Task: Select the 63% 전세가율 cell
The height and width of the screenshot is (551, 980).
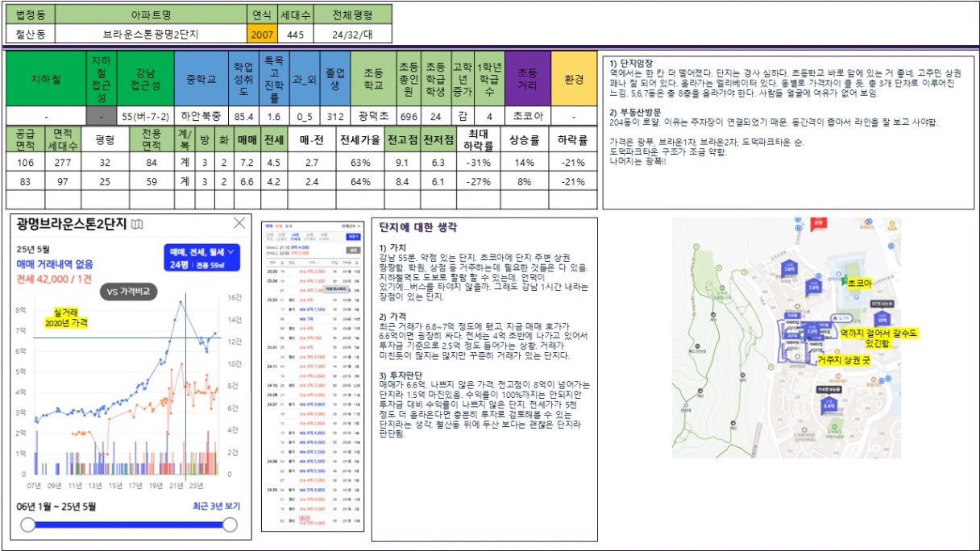Action: pos(359,163)
